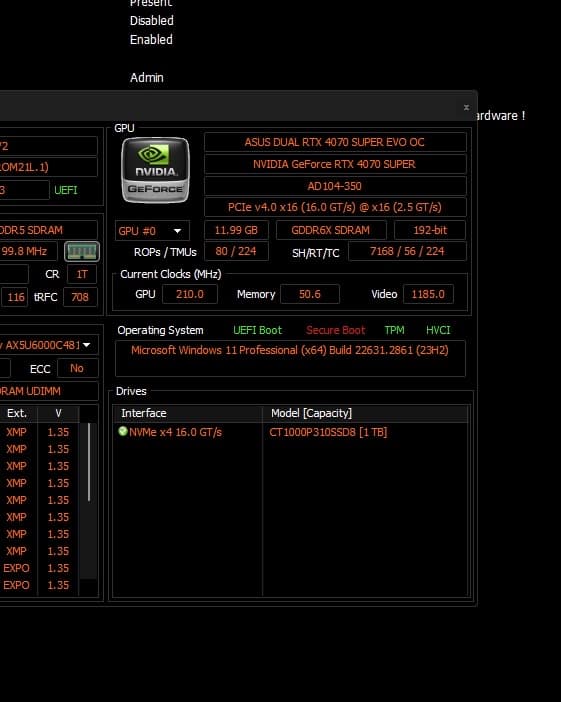Click the ROPs / TMUs value 80 / 224
Screen dimensions: 561x702
(236, 252)
